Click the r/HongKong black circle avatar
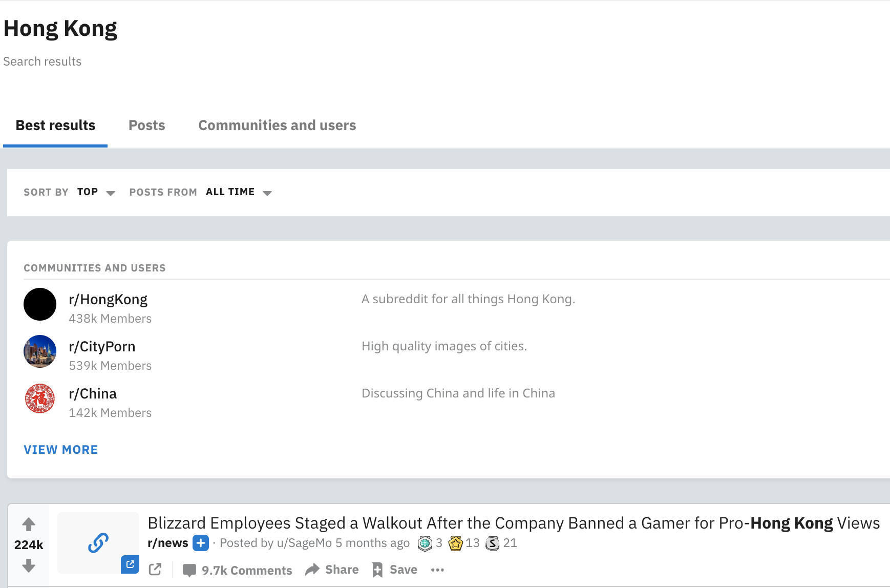This screenshot has height=588, width=890. pos(40,304)
